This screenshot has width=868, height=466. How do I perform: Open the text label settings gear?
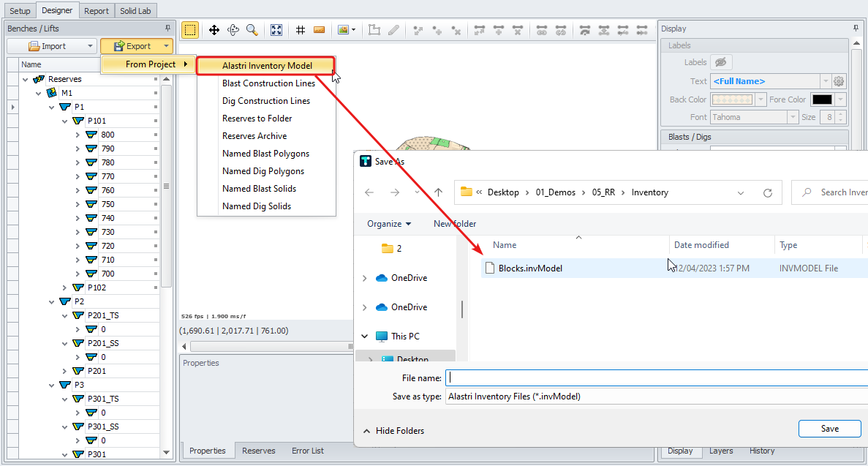(x=839, y=81)
